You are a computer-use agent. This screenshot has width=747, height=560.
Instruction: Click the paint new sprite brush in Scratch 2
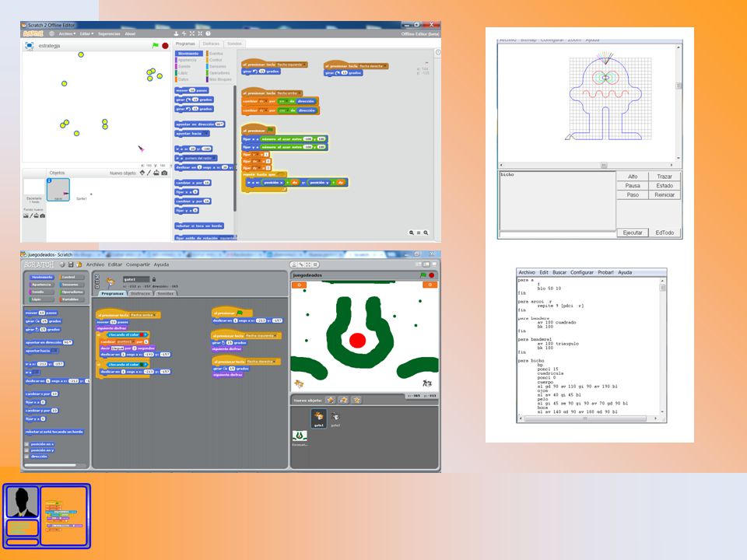[149, 173]
